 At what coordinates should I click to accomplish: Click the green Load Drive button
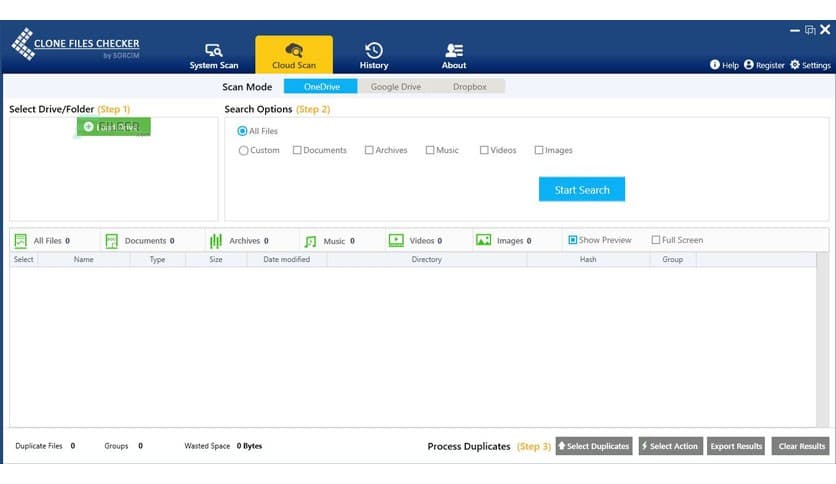point(114,127)
